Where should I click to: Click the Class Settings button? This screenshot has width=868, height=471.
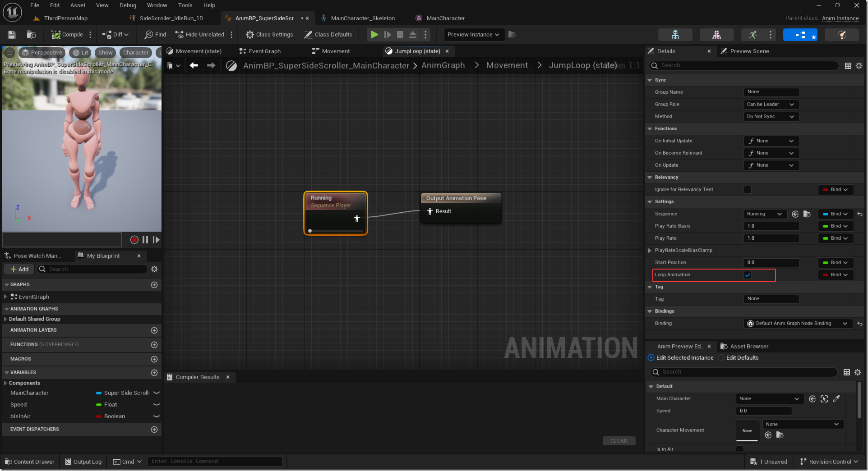(x=269, y=35)
